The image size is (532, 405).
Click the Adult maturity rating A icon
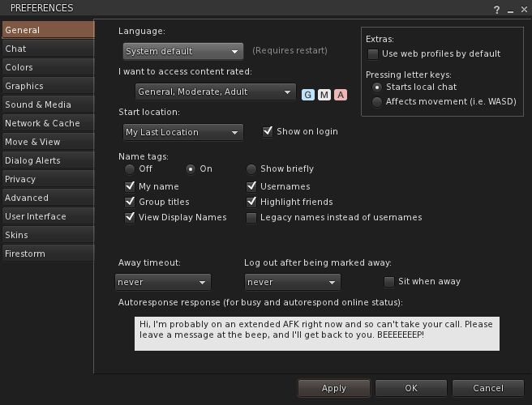341,95
